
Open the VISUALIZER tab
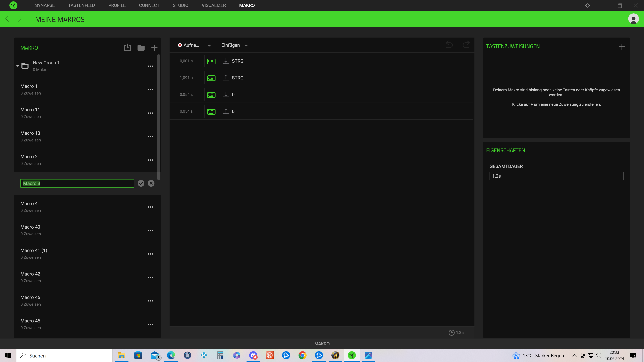coord(213,5)
